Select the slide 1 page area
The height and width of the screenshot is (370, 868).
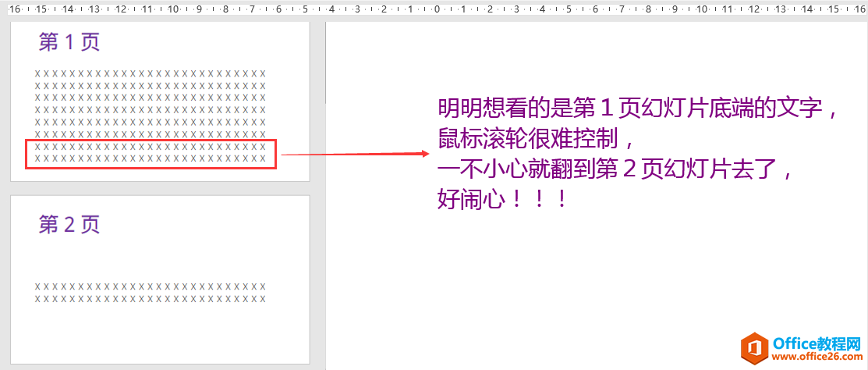click(x=160, y=101)
